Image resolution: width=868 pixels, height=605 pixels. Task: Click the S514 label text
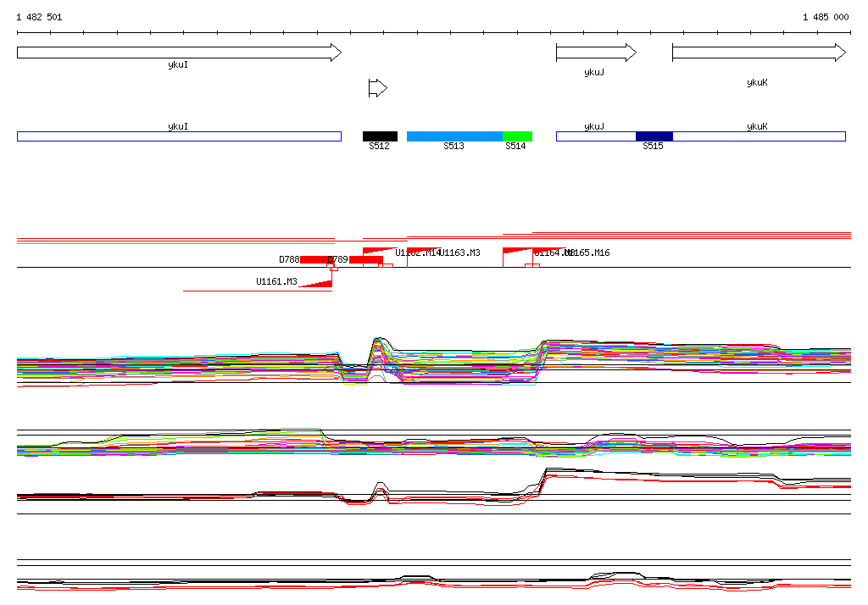515,146
